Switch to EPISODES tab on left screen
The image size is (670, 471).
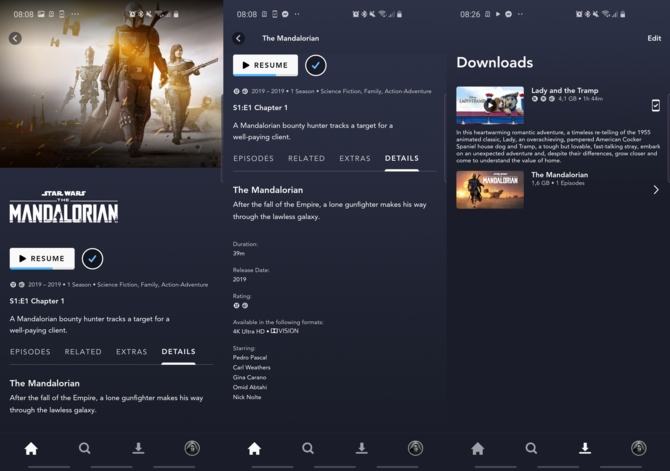(30, 352)
